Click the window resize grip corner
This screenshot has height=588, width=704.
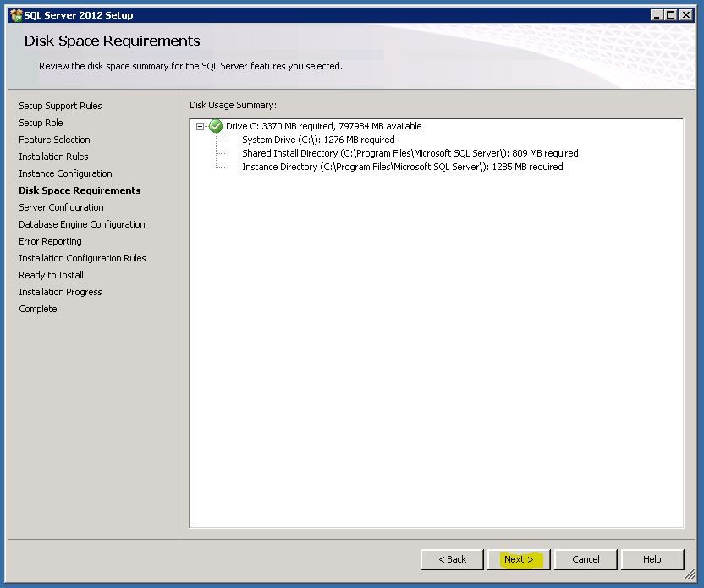pyautogui.click(x=690, y=574)
